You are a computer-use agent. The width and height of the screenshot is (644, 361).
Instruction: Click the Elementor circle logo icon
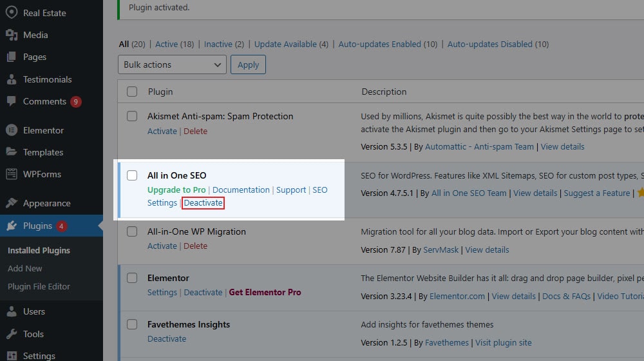(x=12, y=130)
